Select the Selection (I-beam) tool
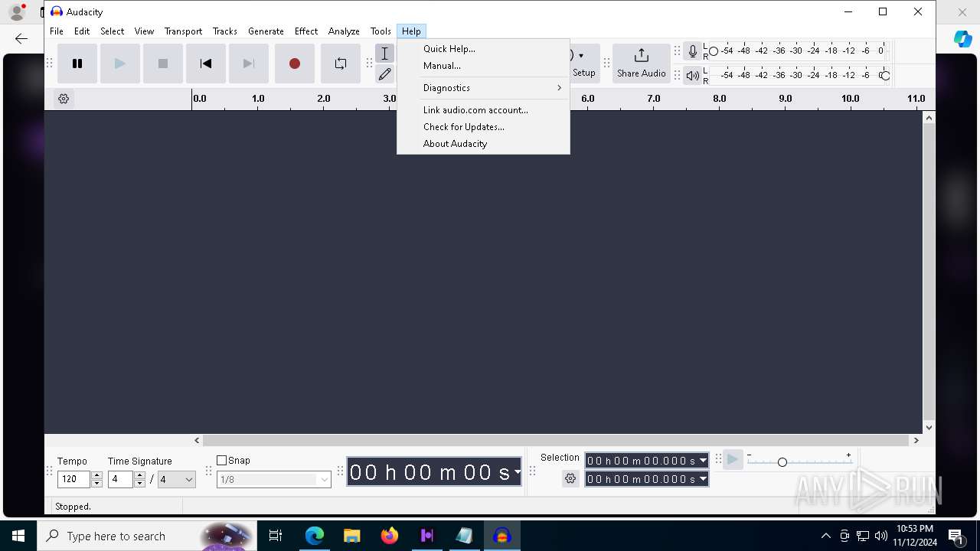 [x=385, y=54]
